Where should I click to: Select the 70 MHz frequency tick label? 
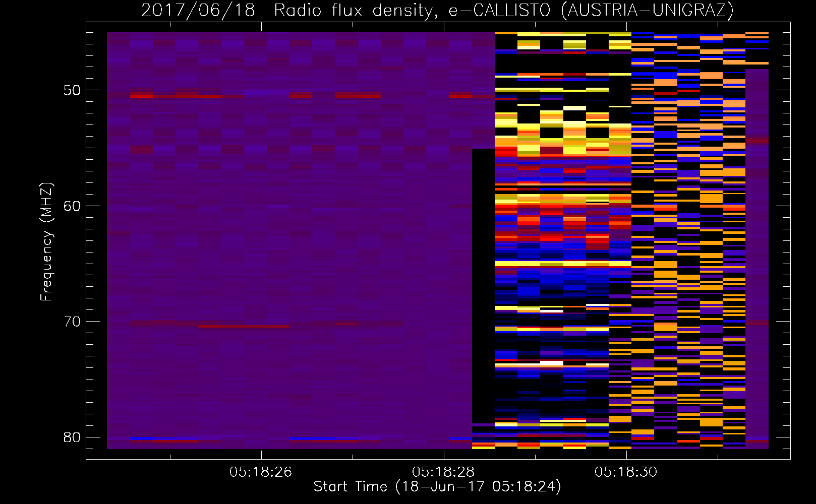coord(72,321)
